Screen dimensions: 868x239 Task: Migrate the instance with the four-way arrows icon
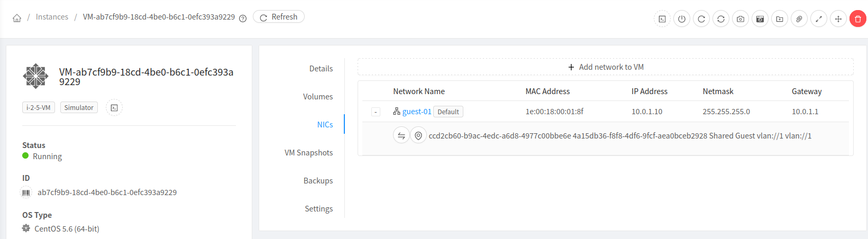pos(838,19)
